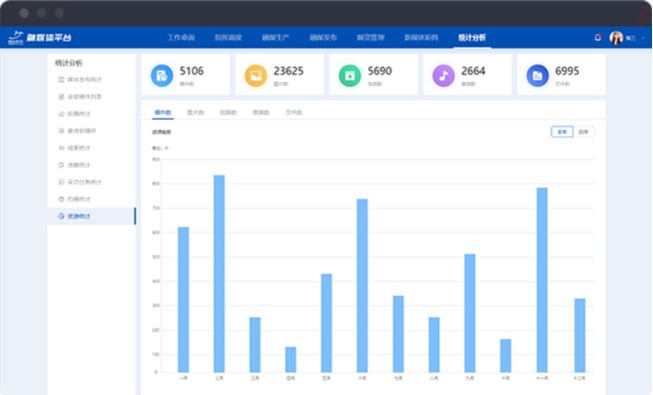This screenshot has width=653, height=395.
Task: Open the 新媒体矩阵 nav item
Action: click(x=421, y=38)
